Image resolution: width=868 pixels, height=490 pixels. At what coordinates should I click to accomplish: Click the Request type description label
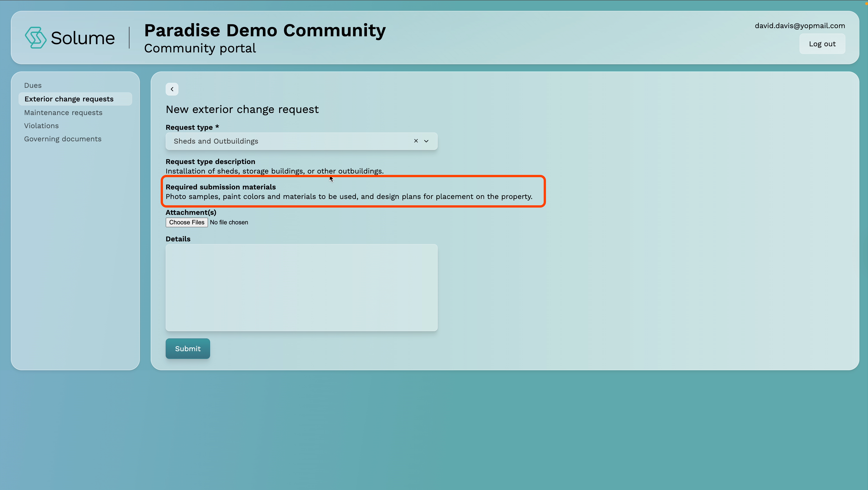(210, 162)
